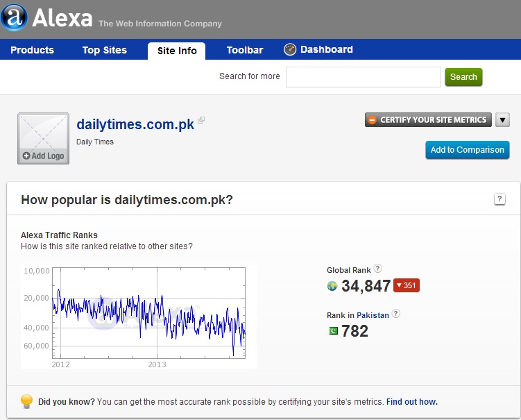Click the green Search button
Screen dimensions: 521x420
(x=463, y=77)
